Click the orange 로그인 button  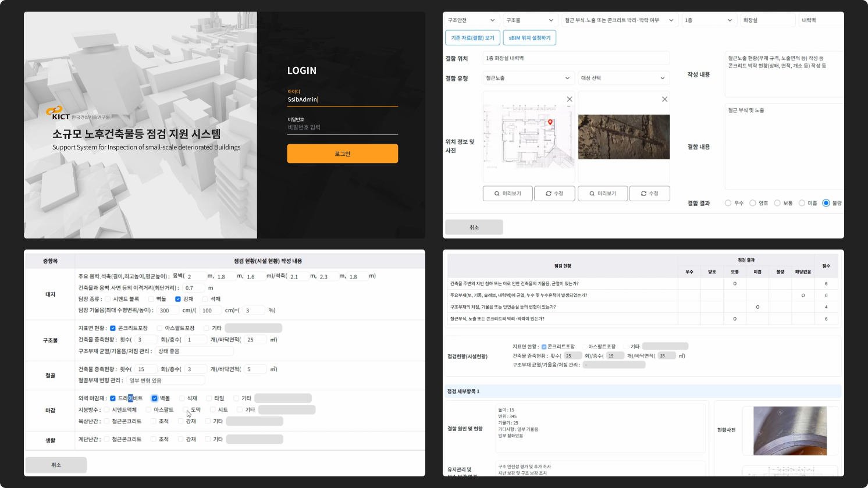(342, 154)
